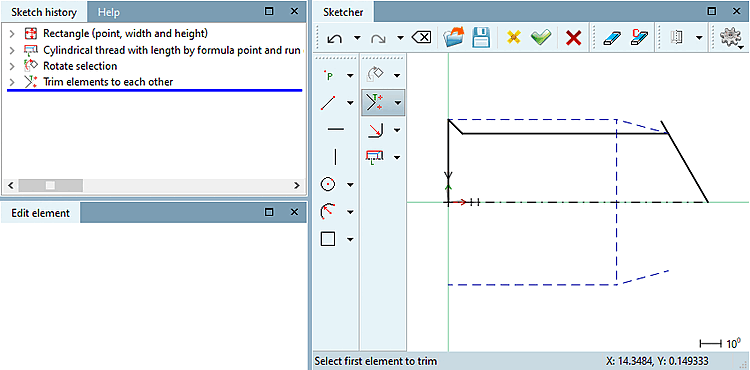Open the Arc tool dropdown arrow

click(350, 212)
